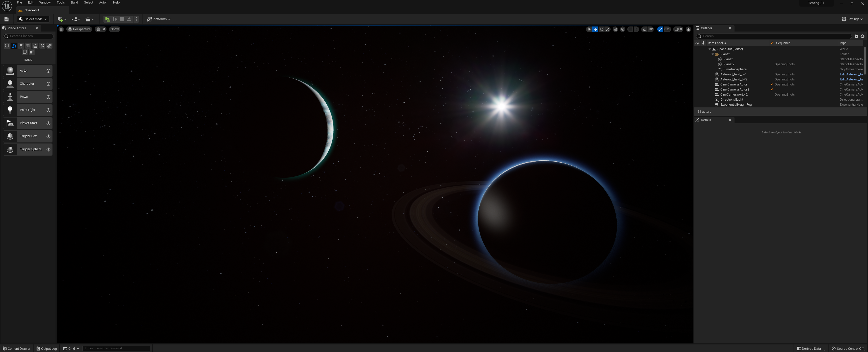The image size is (868, 352).
Task: Open the Select Mode dropdown
Action: (x=33, y=19)
